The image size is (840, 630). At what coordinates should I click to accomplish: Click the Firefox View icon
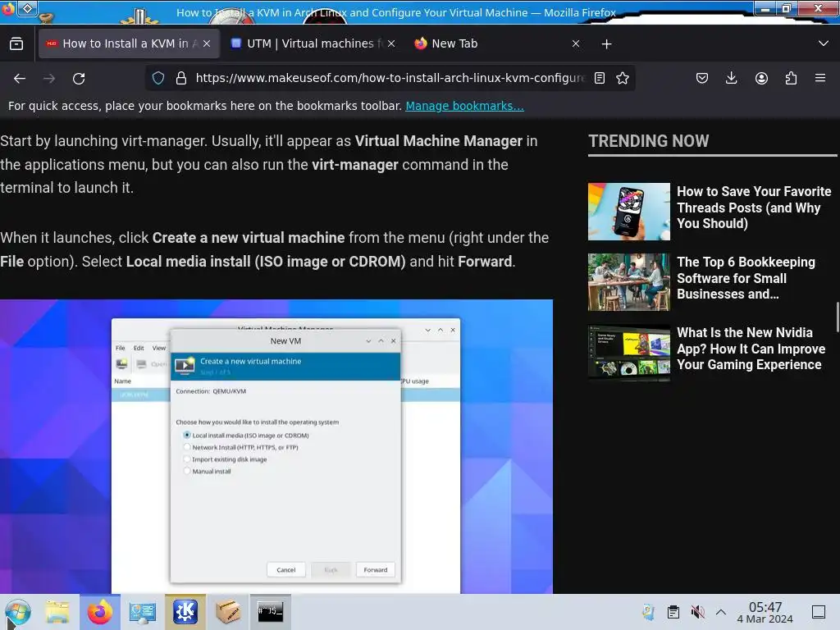click(16, 44)
